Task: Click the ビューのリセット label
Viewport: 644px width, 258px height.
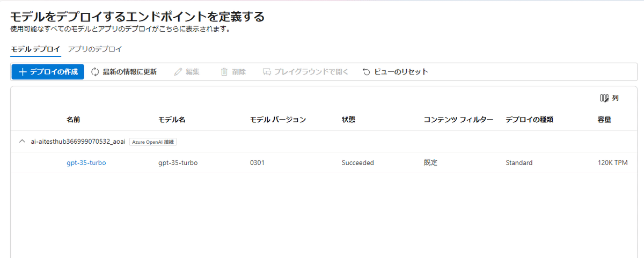Action: tap(401, 72)
